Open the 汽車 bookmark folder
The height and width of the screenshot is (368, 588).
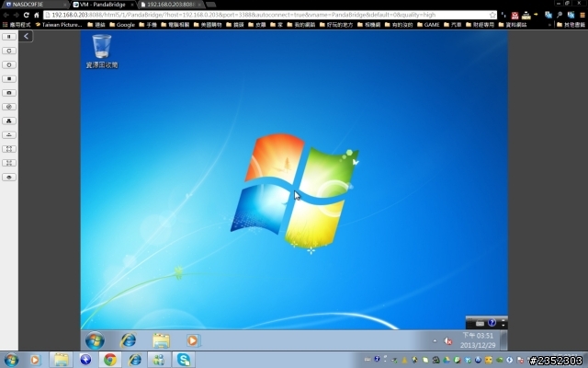[x=453, y=25]
